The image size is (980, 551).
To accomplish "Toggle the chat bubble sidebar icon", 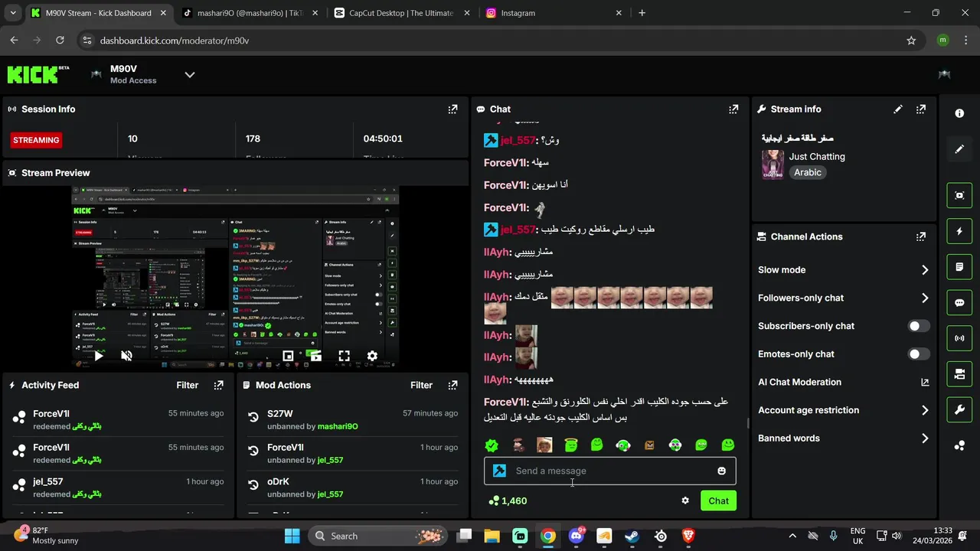I will pyautogui.click(x=959, y=302).
